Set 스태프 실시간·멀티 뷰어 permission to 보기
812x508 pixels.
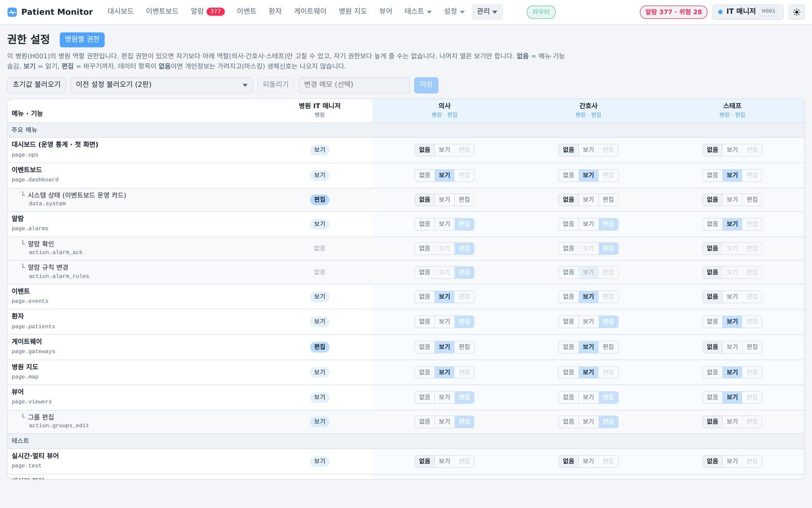(x=732, y=461)
